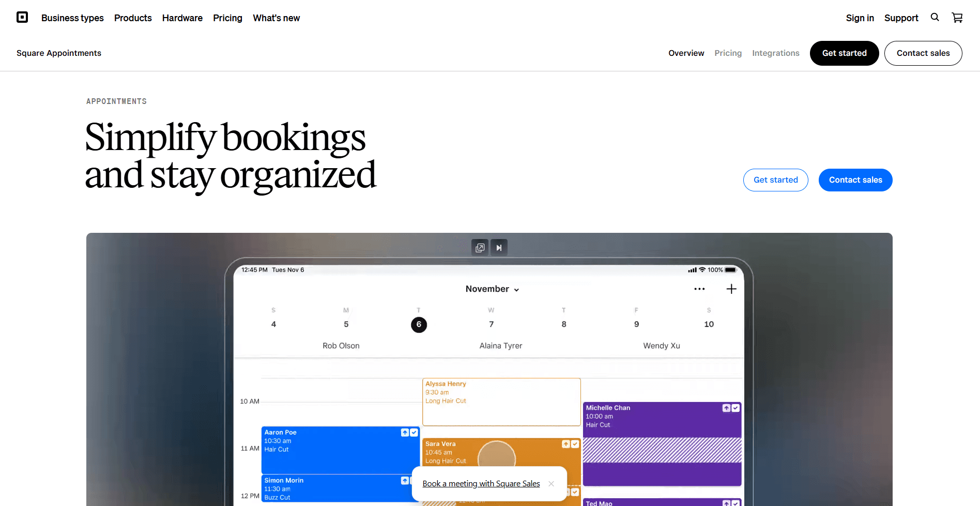Click the Square Appointments title link

59,53
